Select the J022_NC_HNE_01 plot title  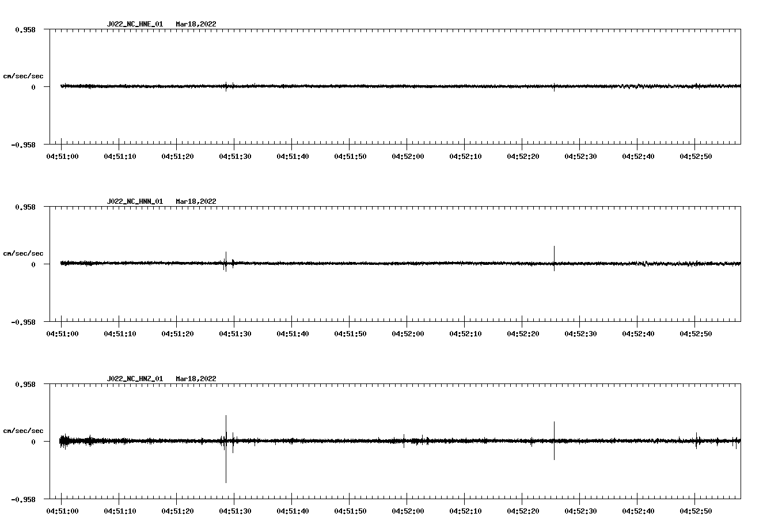pyautogui.click(x=135, y=24)
